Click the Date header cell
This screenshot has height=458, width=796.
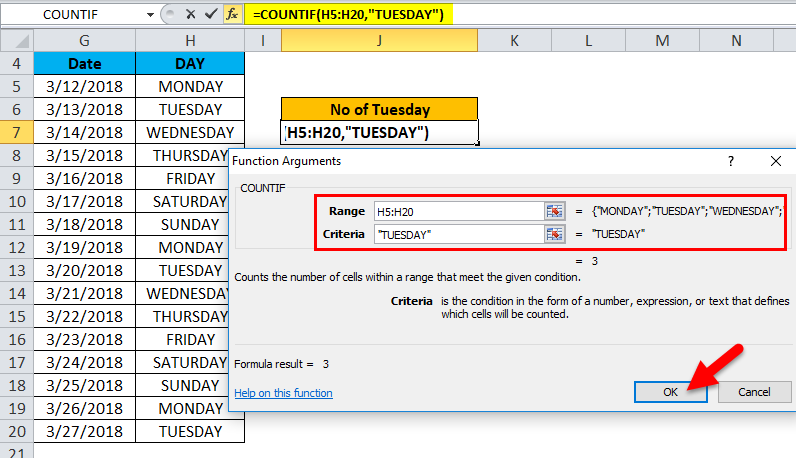84,63
